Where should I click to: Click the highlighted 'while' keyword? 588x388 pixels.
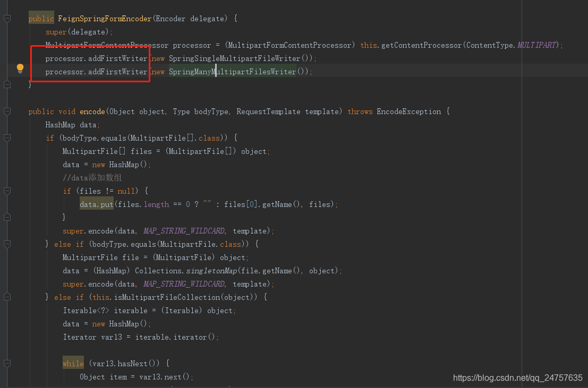click(x=73, y=363)
